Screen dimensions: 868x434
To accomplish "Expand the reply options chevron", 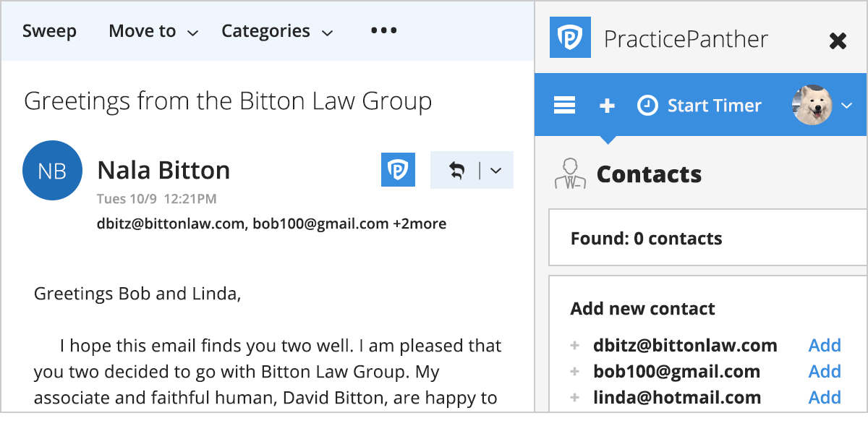I will 495,171.
